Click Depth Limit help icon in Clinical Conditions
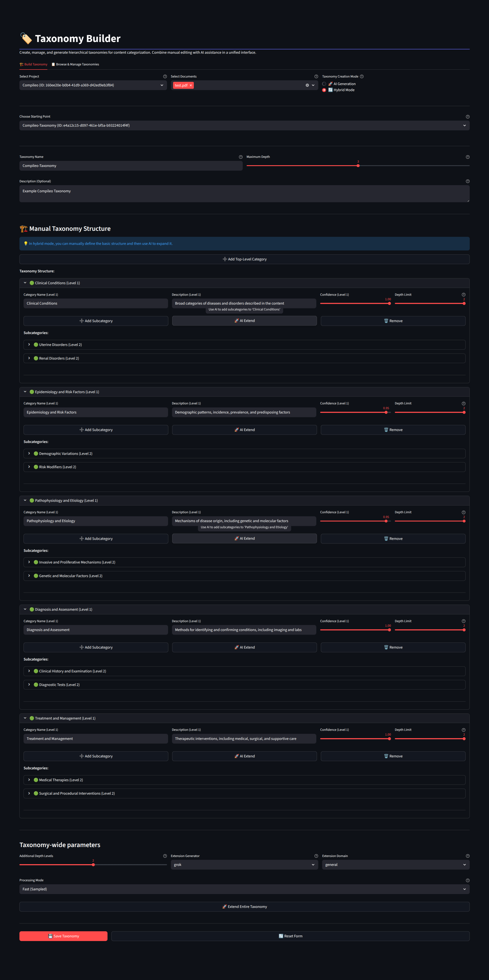This screenshot has height=980, width=489. click(x=463, y=295)
